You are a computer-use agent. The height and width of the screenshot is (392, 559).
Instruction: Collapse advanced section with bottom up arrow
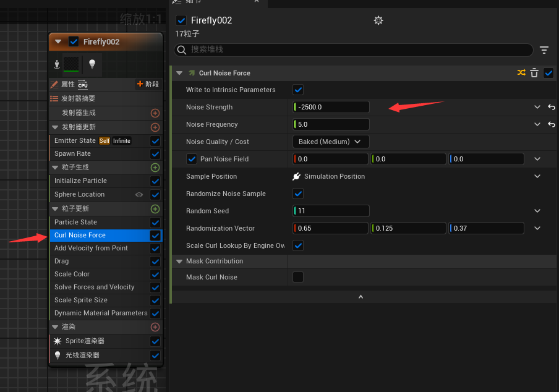coord(361,297)
